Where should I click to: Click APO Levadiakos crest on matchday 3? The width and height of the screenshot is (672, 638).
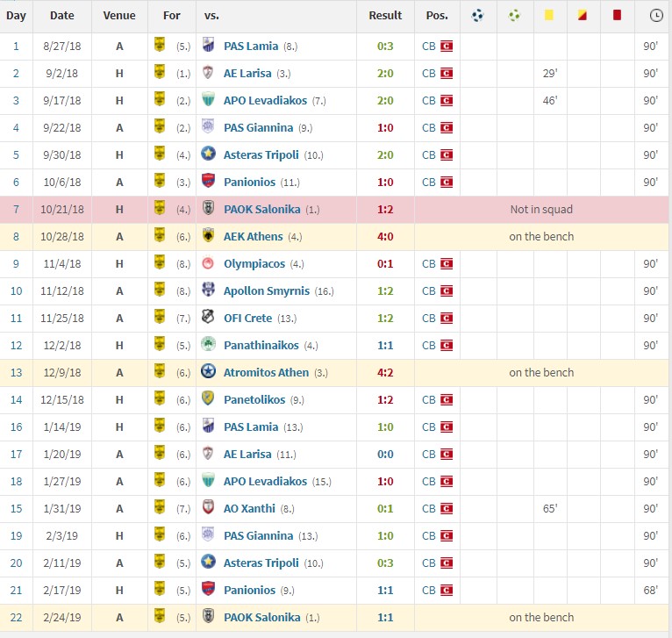point(208,99)
